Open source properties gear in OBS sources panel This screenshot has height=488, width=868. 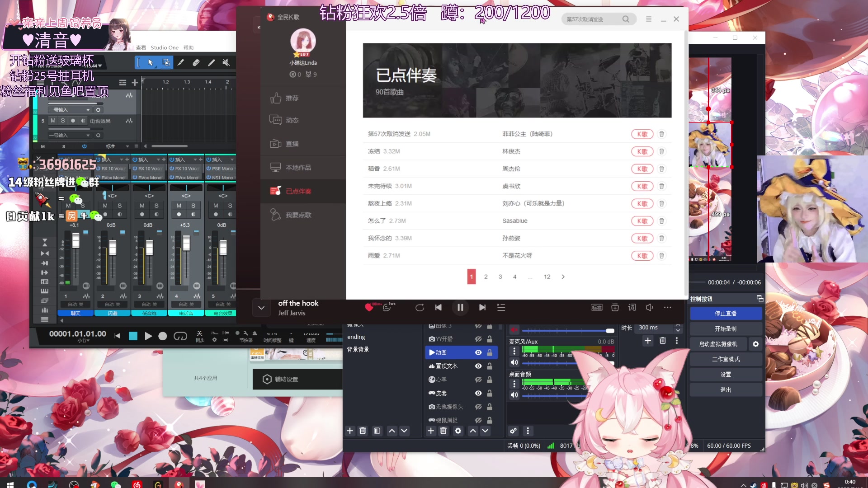(x=458, y=431)
